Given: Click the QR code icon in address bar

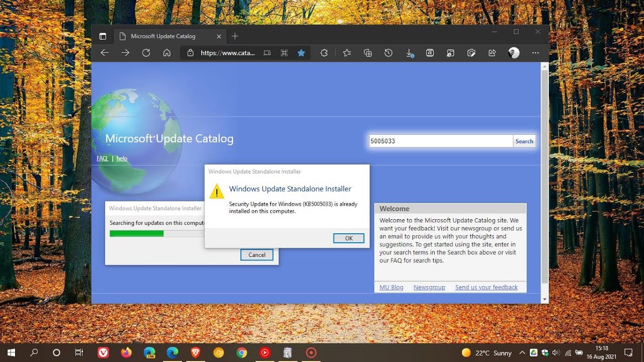Looking at the screenshot, I should pos(284,53).
